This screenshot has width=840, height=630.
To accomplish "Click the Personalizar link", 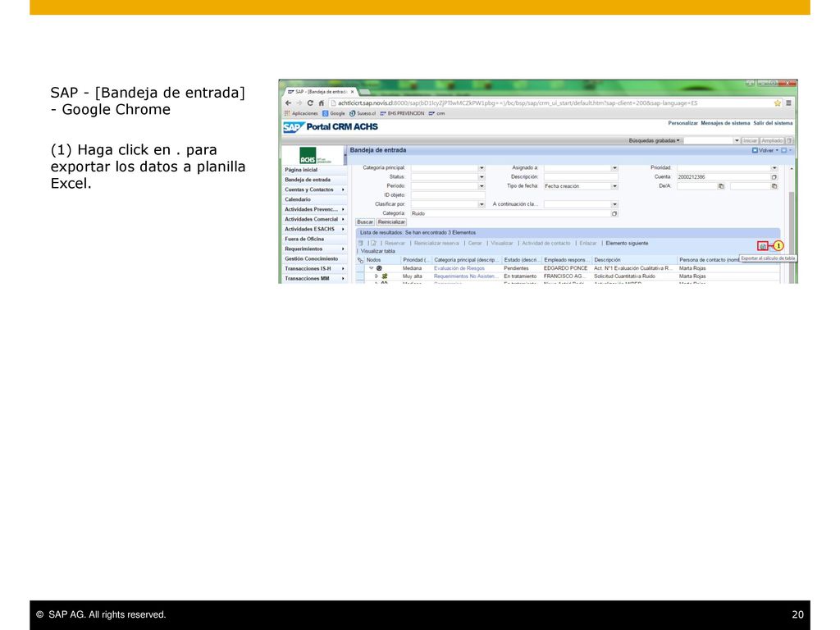I will [682, 123].
